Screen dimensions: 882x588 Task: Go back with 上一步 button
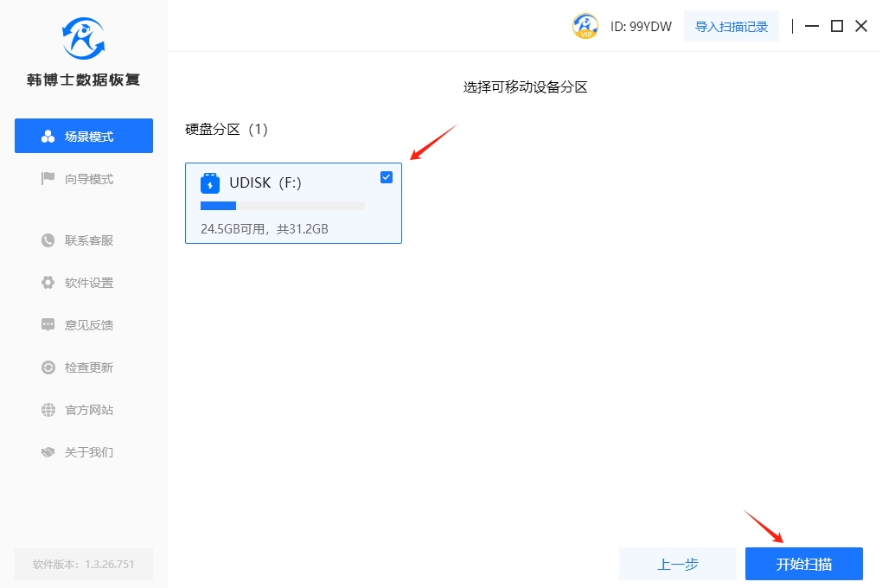click(678, 564)
